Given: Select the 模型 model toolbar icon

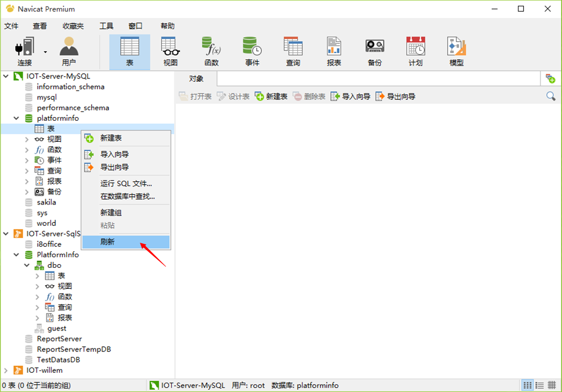Looking at the screenshot, I should click(x=456, y=52).
